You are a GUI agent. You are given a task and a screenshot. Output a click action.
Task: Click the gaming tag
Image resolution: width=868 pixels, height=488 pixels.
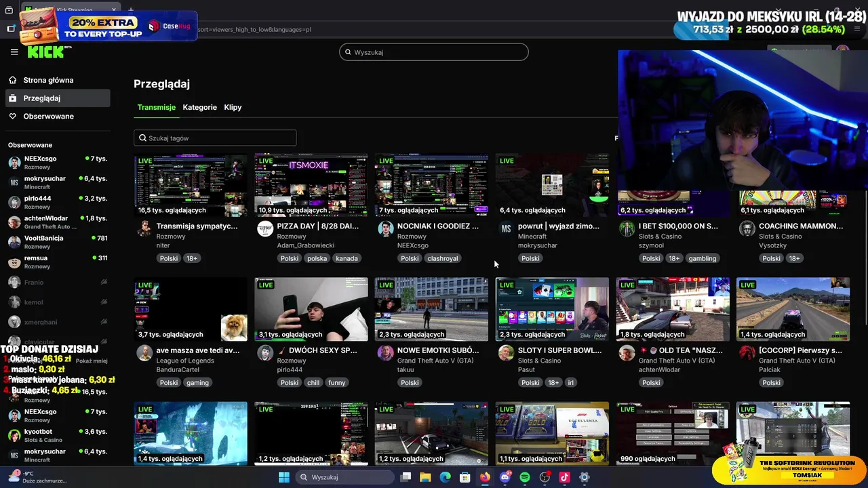(x=197, y=383)
